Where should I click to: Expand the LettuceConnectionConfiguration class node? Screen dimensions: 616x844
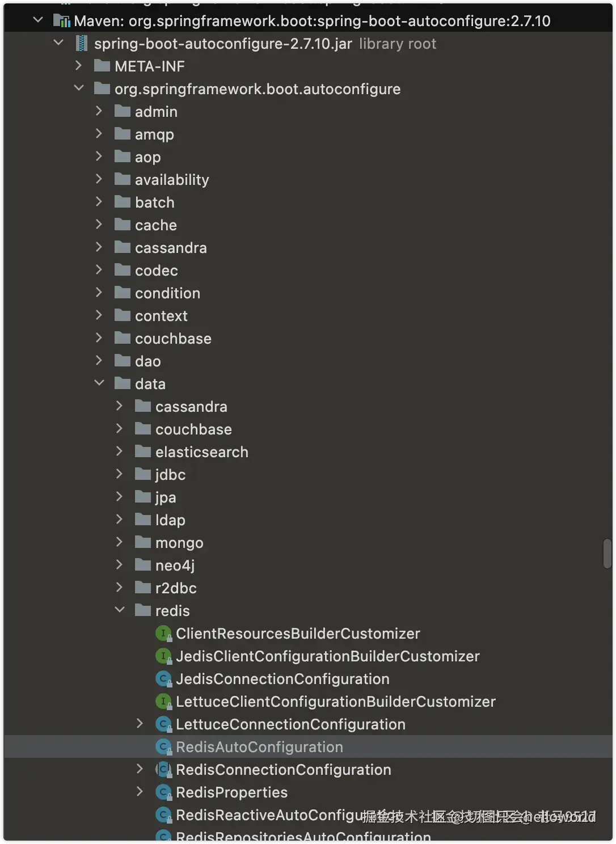pos(140,724)
